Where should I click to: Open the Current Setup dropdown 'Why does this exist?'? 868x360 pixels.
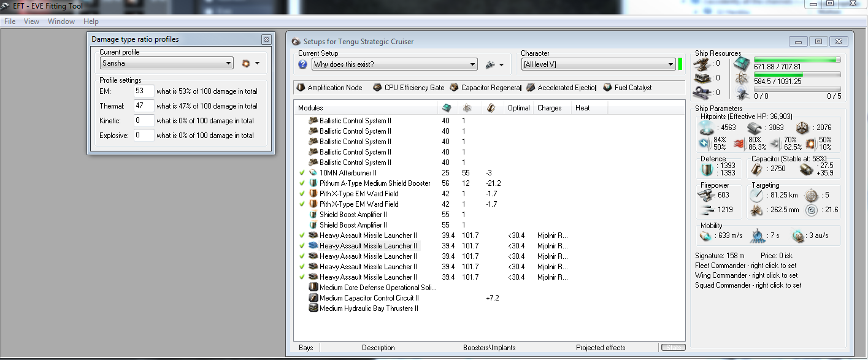point(394,64)
